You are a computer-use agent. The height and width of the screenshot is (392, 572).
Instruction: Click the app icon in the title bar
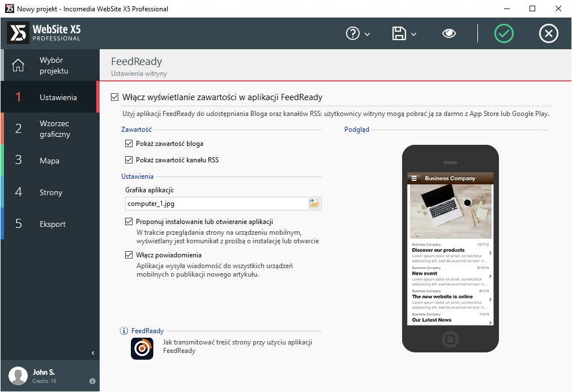[9, 8]
